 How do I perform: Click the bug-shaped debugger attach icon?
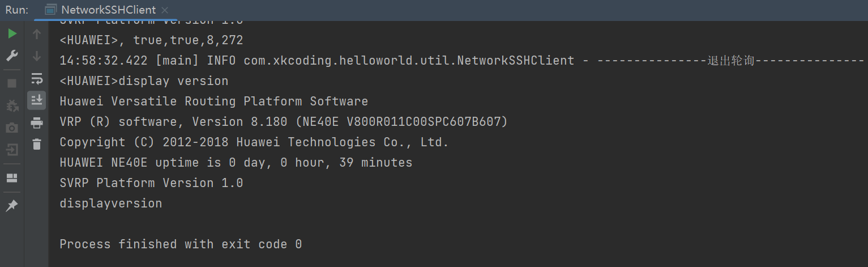tap(12, 106)
